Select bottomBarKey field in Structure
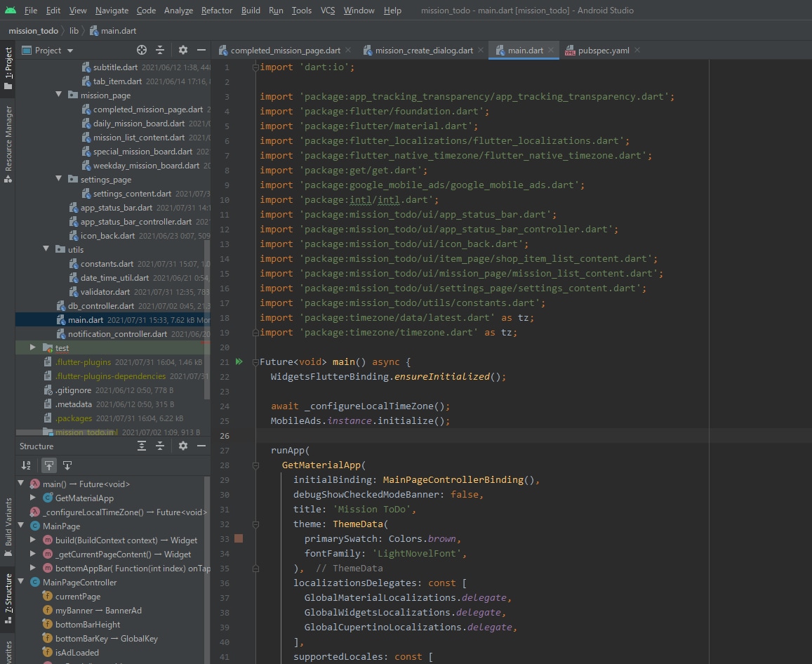The height and width of the screenshot is (664, 812). click(106, 638)
